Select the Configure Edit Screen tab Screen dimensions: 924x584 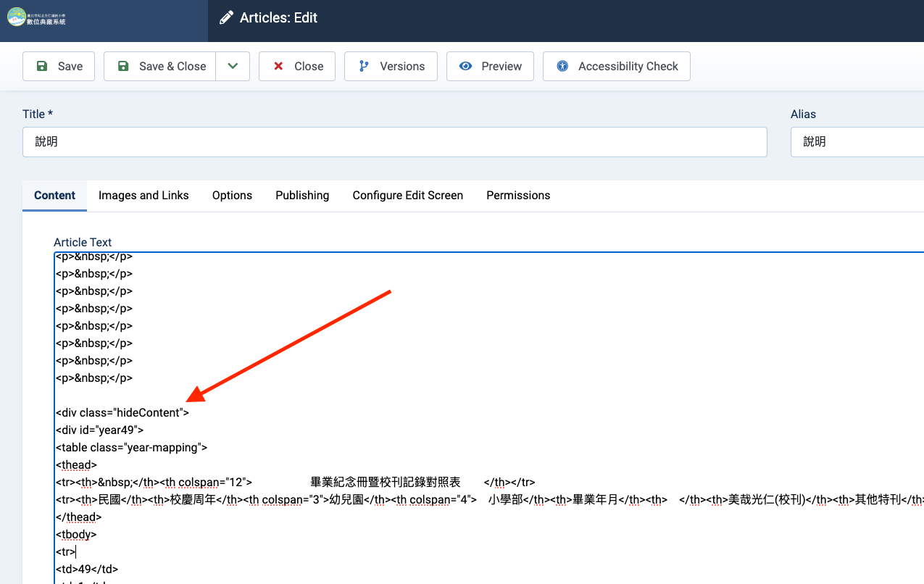[407, 196]
